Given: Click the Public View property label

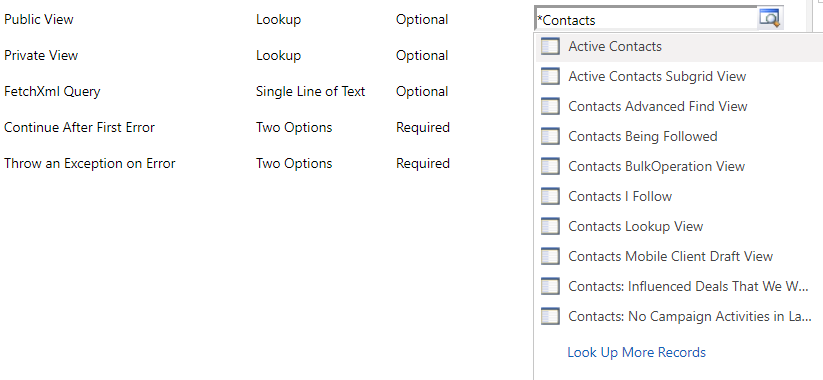Looking at the screenshot, I should 39,19.
